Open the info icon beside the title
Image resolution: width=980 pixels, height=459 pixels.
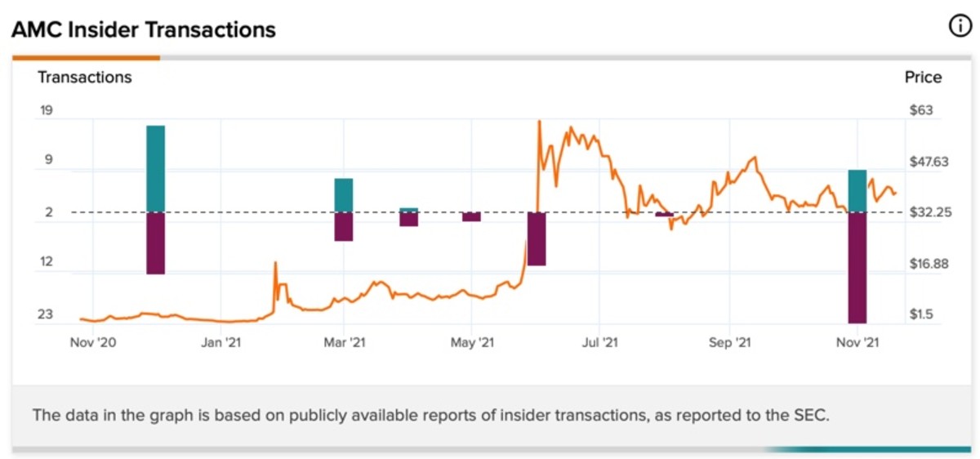(x=959, y=26)
